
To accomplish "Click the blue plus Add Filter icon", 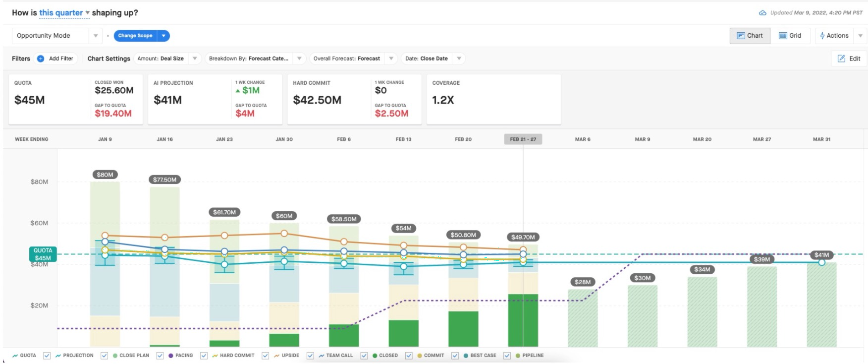I will (41, 59).
